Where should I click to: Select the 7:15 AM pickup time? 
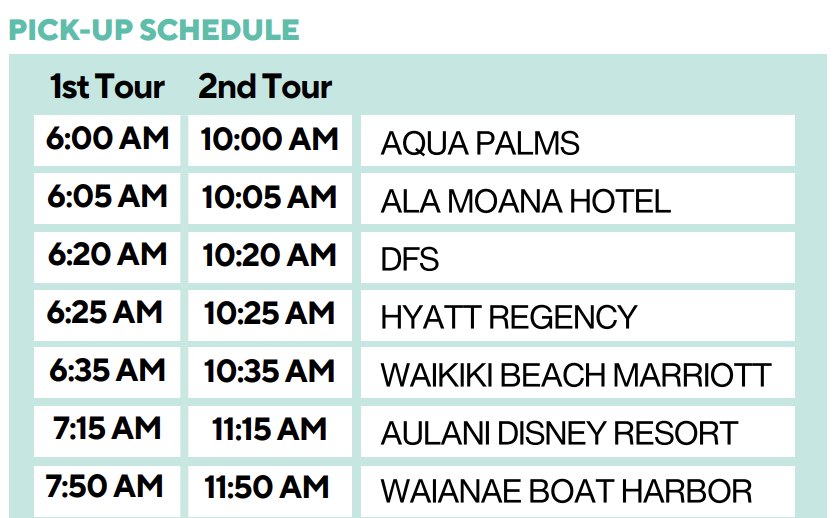point(107,429)
